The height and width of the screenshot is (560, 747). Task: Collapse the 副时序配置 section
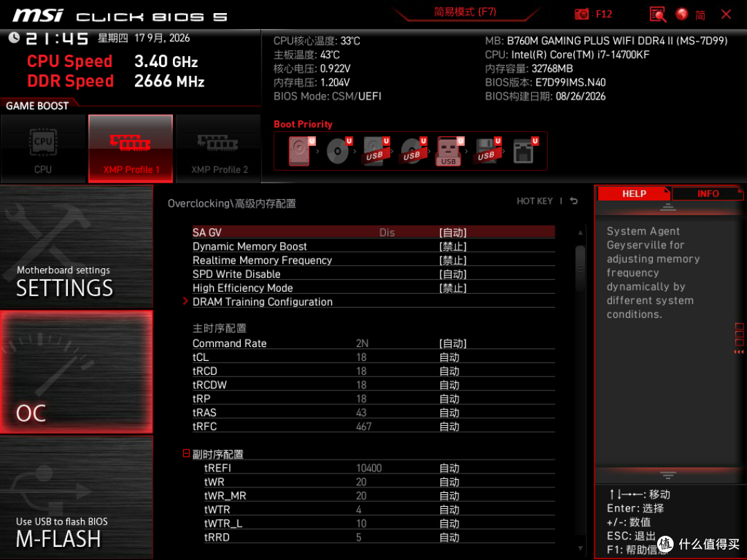(186, 454)
